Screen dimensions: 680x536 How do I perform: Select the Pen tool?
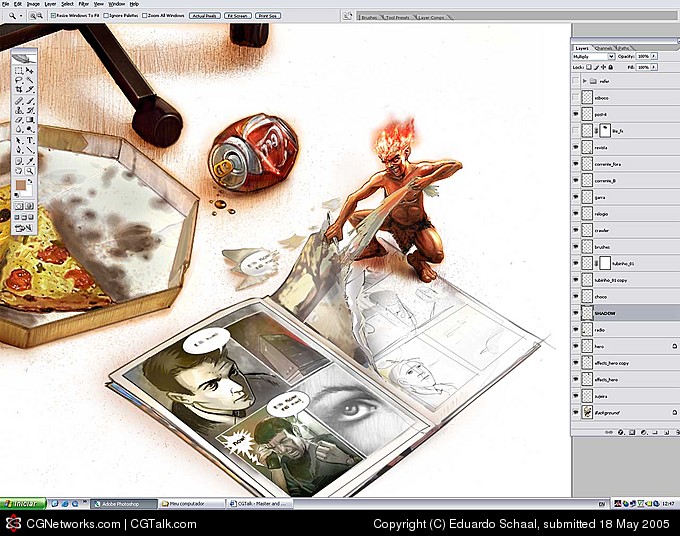19,150
